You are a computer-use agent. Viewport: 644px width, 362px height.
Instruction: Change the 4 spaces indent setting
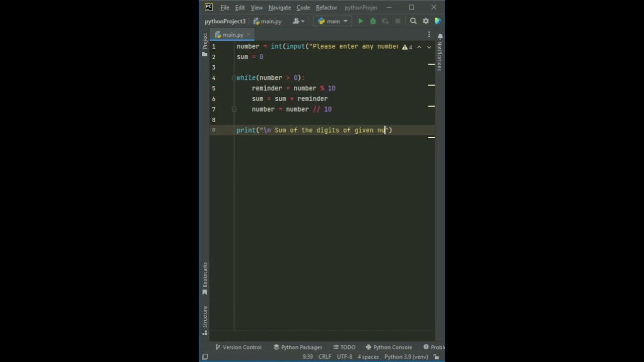(x=368, y=356)
